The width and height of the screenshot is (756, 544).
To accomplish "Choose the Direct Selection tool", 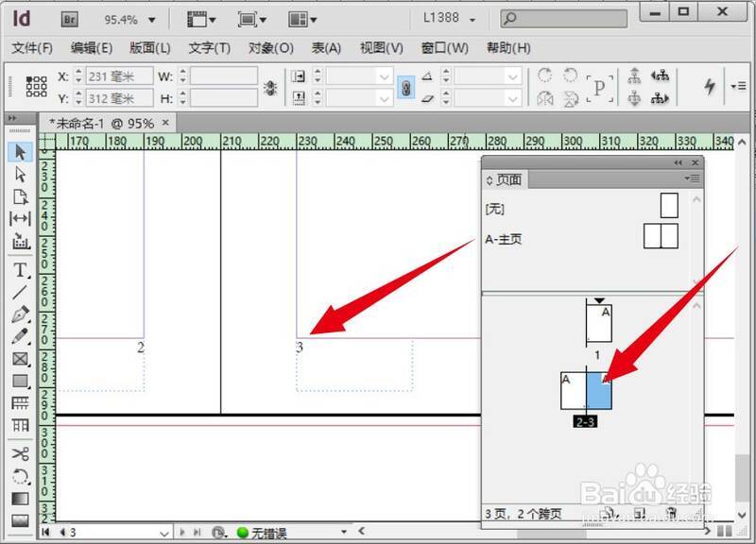I will [20, 175].
